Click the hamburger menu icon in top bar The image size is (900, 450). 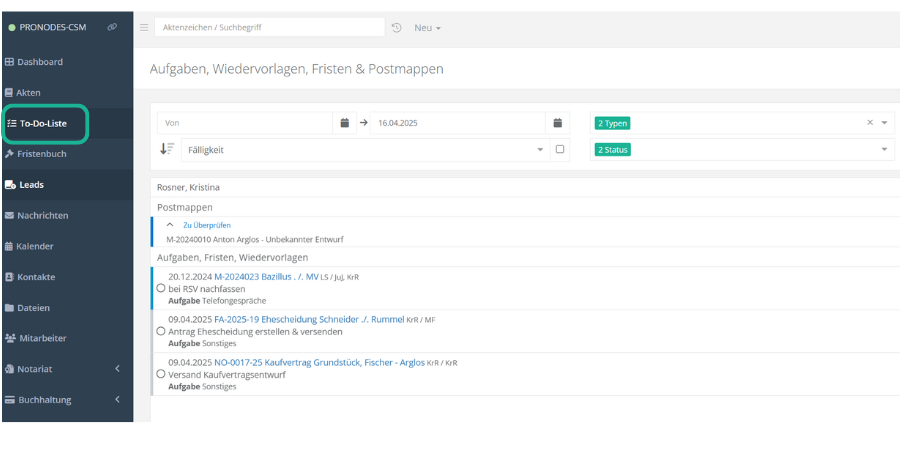[144, 27]
